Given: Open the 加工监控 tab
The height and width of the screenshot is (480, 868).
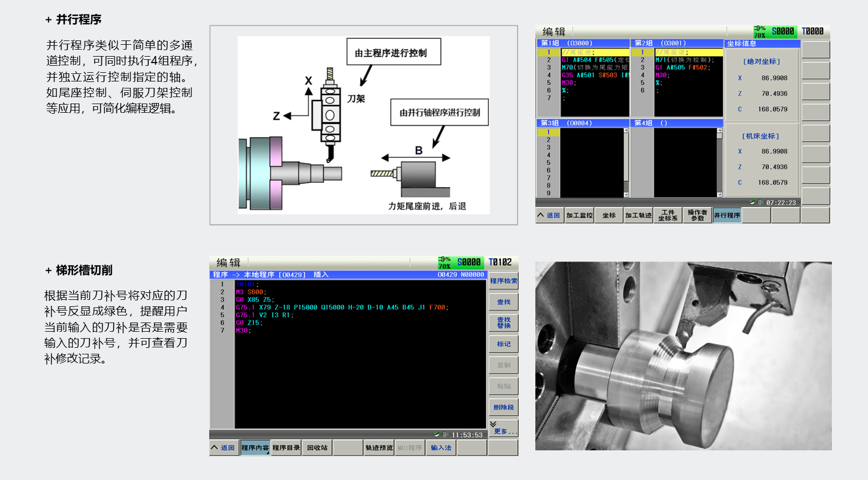Looking at the screenshot, I should (579, 215).
